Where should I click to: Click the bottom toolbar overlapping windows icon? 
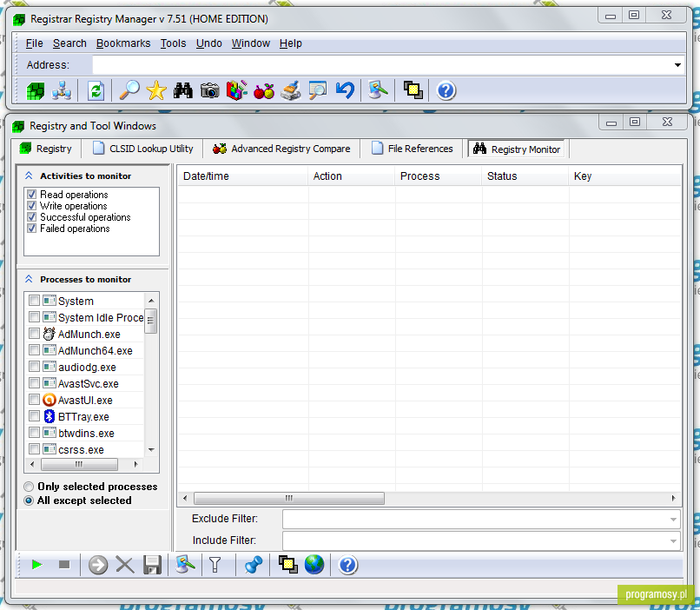point(288,565)
